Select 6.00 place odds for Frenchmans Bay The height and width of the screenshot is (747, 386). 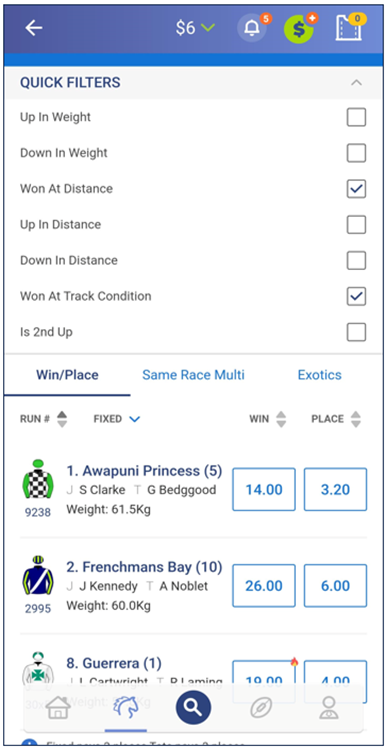coord(335,585)
